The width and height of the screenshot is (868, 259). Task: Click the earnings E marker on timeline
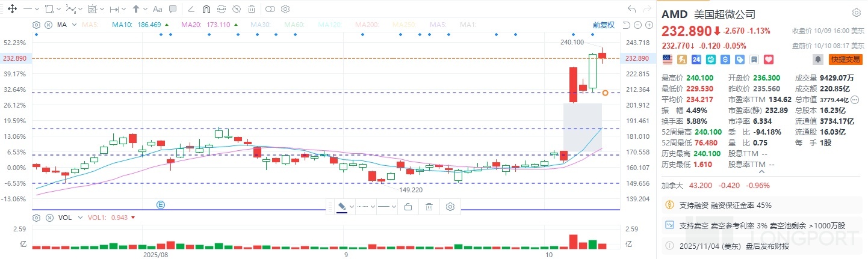[x=161, y=204]
